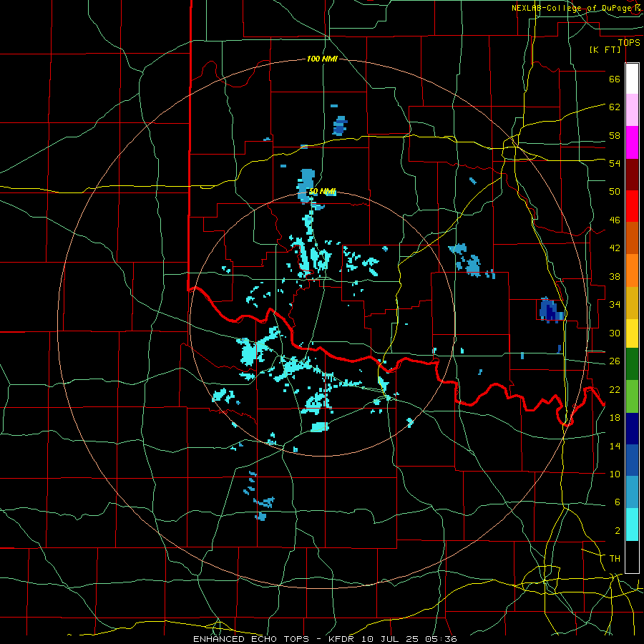This screenshot has width=644, height=644.
Task: Click the black TH legend swatch
Action: [632, 557]
